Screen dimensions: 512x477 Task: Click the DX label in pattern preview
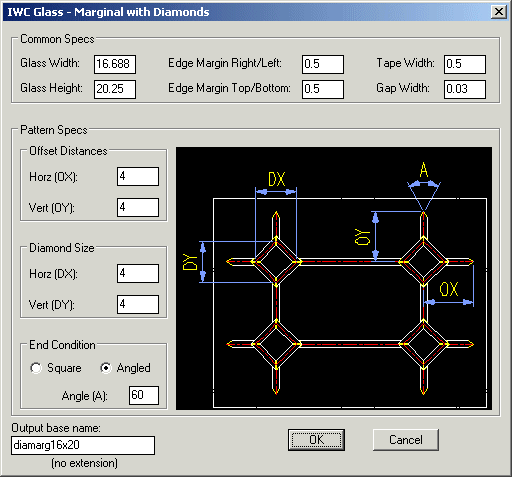click(x=277, y=179)
